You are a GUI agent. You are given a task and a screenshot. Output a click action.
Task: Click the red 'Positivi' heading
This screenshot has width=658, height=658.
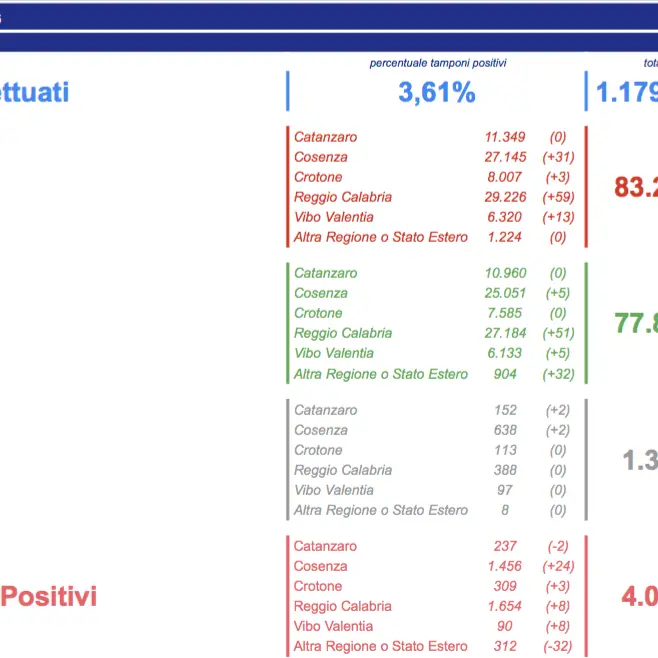click(49, 597)
